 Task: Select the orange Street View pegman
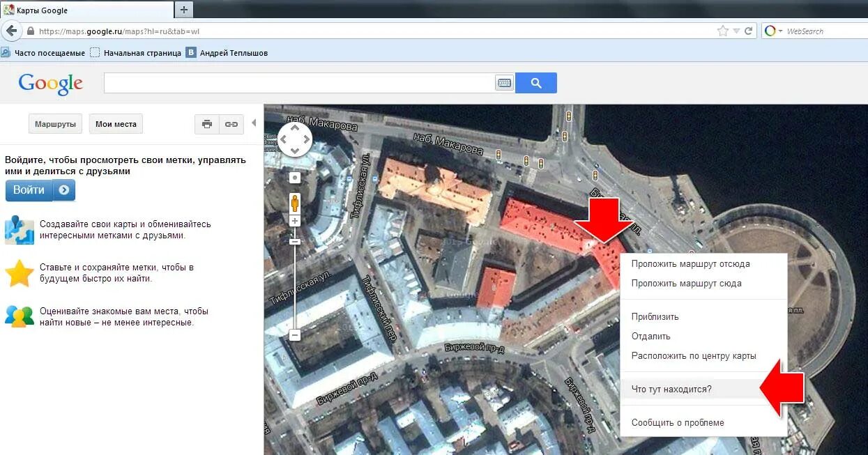pyautogui.click(x=295, y=203)
